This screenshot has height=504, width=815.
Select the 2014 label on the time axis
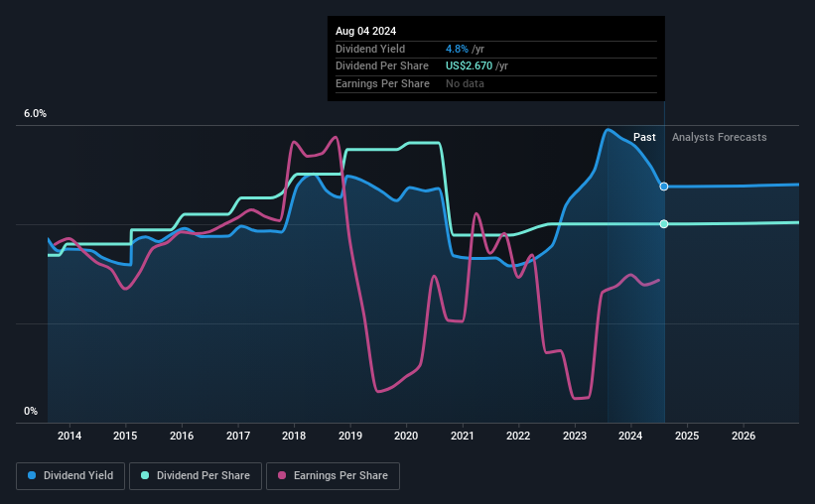(69, 436)
